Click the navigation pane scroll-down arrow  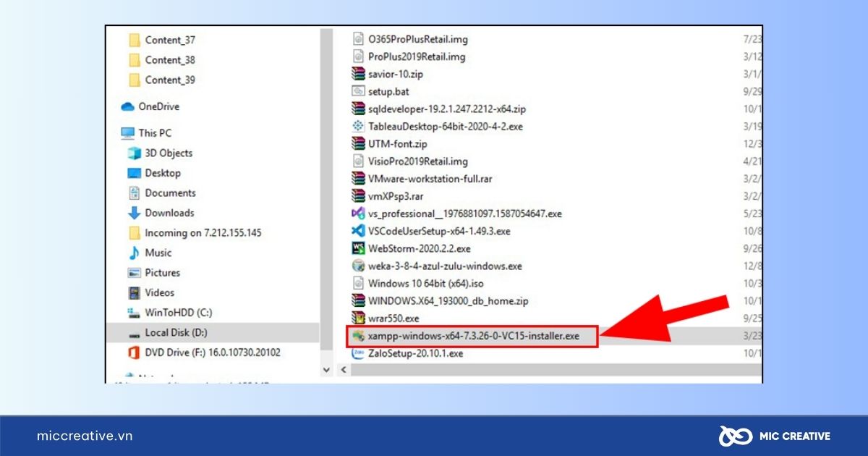(x=326, y=370)
